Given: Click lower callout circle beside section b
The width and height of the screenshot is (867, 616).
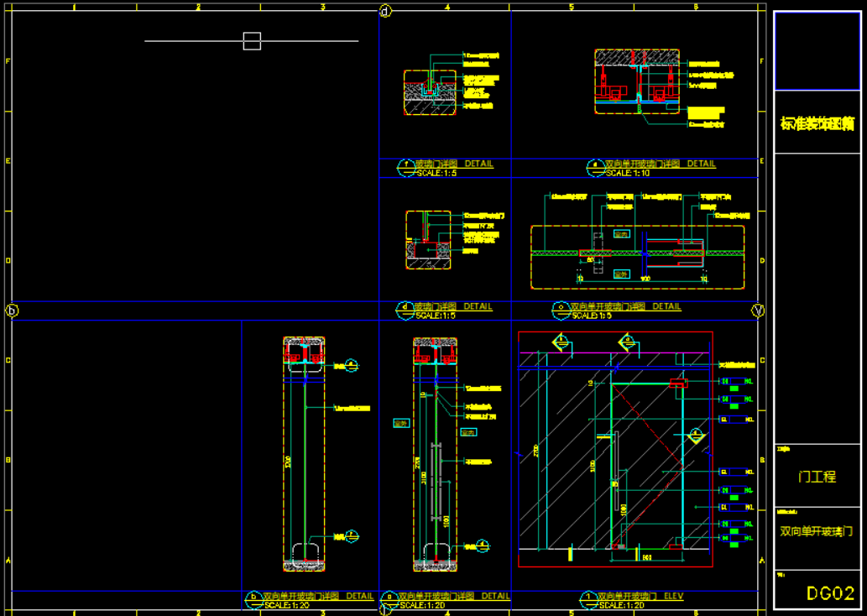Looking at the screenshot, I should [352, 536].
